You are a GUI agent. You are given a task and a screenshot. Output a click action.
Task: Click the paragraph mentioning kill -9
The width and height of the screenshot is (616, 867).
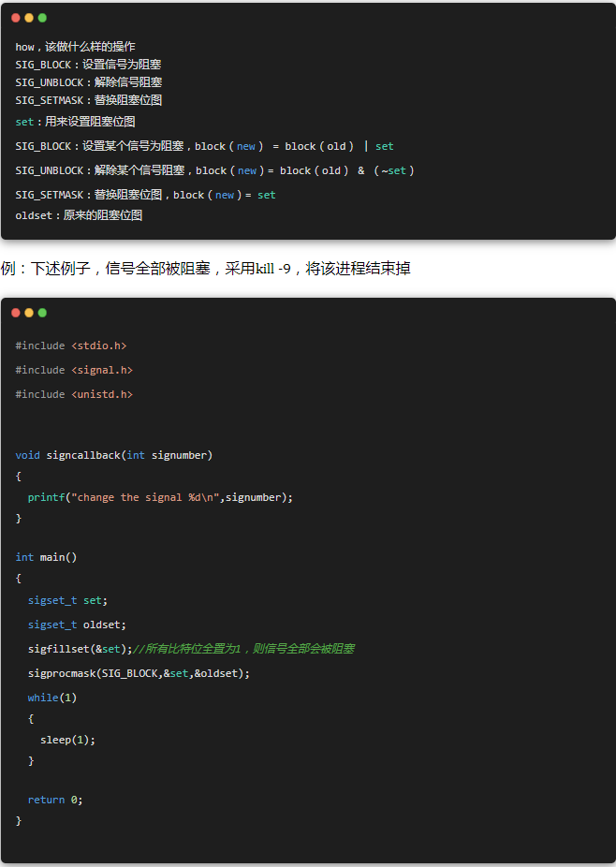205,269
